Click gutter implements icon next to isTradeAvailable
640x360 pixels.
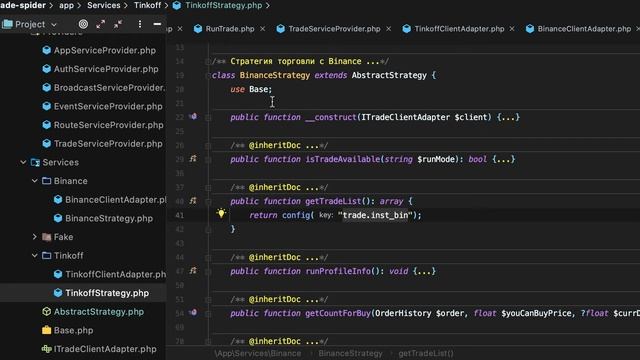click(x=193, y=158)
